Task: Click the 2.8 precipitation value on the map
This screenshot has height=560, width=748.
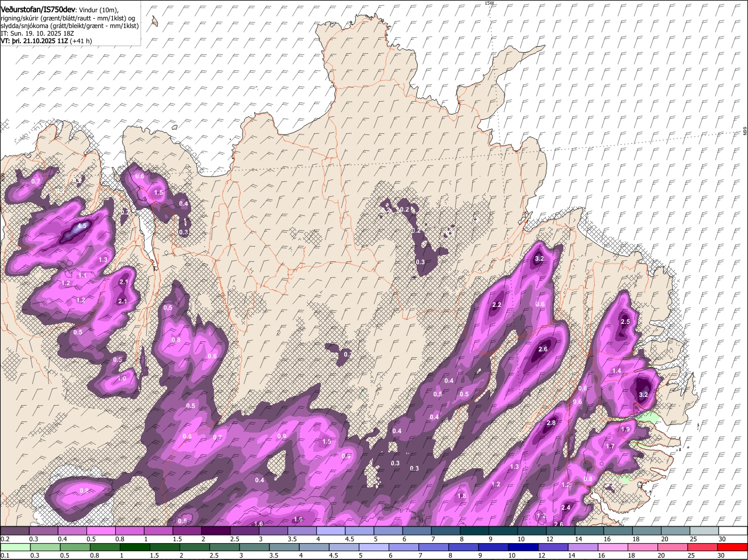Action: [550, 423]
